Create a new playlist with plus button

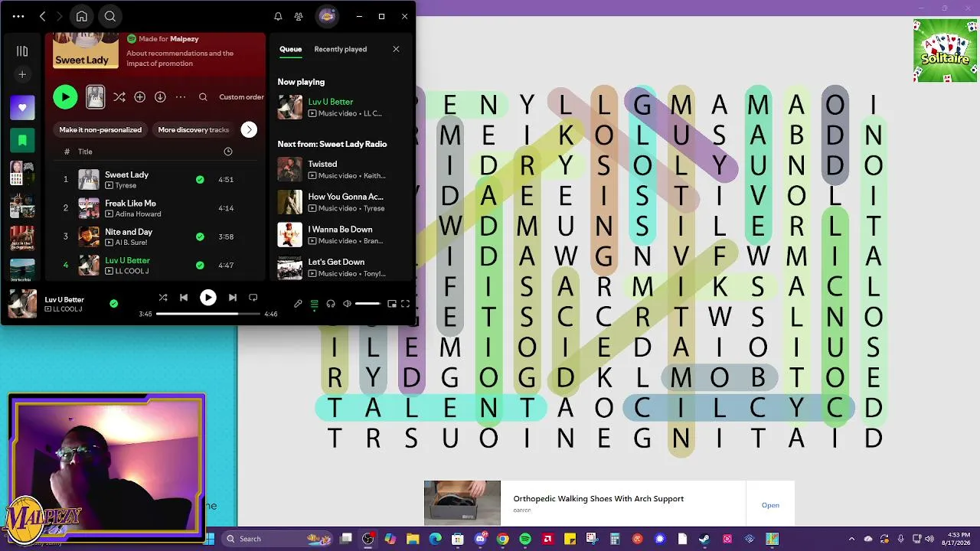pyautogui.click(x=22, y=74)
